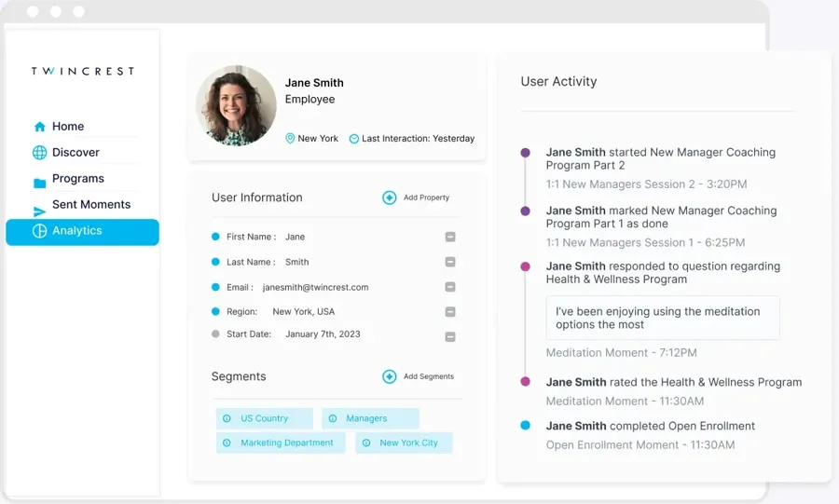This screenshot has height=504, width=839.
Task: Click the Start Date value January 7th, 2023
Action: [323, 334]
